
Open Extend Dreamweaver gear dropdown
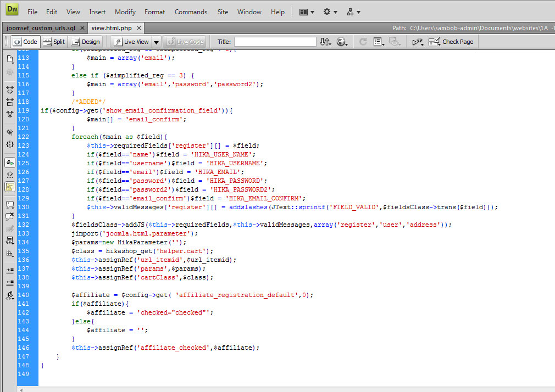coord(330,12)
